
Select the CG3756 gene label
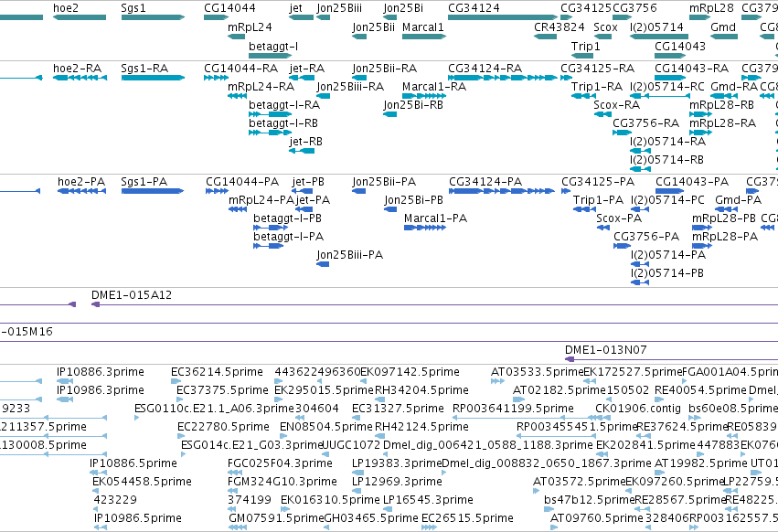pos(634,8)
